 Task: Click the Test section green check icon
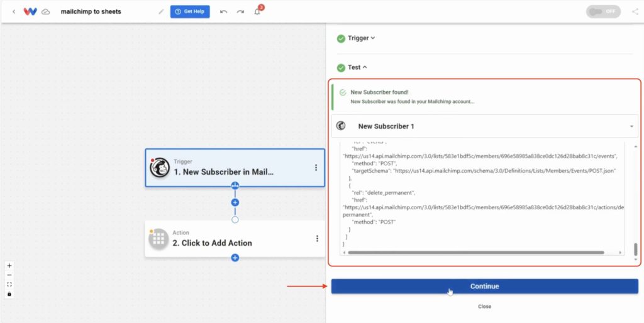(x=341, y=68)
